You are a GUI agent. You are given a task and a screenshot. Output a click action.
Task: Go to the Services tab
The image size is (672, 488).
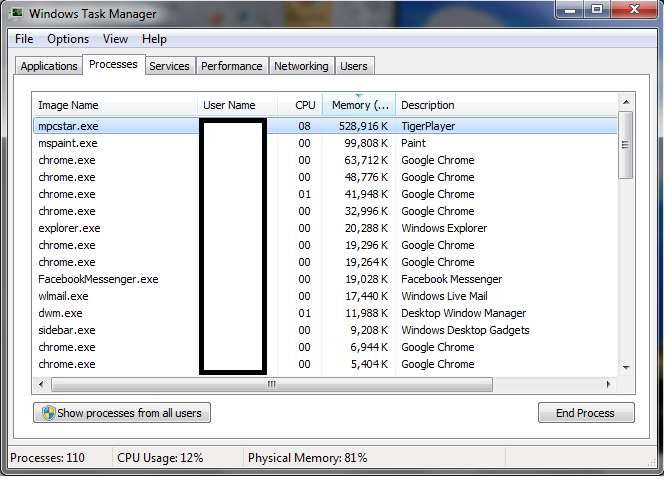(x=169, y=66)
